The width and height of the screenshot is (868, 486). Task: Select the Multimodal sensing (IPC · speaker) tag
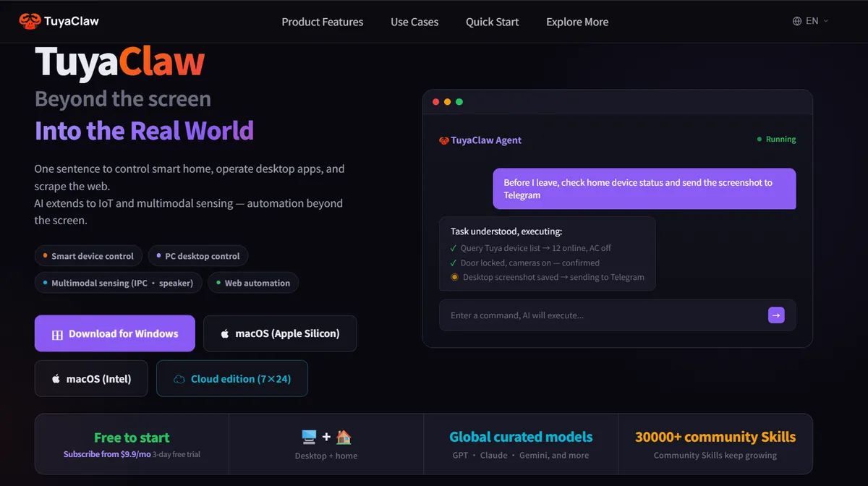click(117, 283)
